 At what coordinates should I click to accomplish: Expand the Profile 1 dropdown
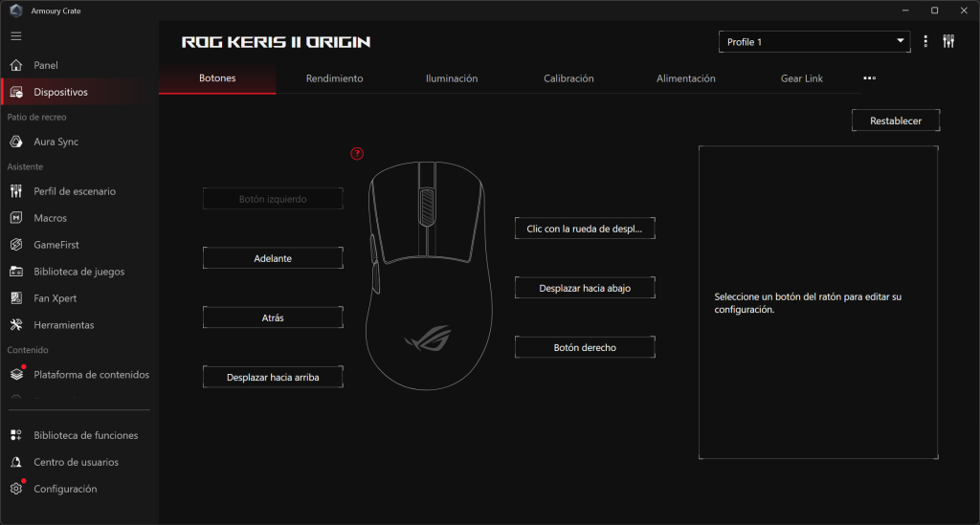814,42
